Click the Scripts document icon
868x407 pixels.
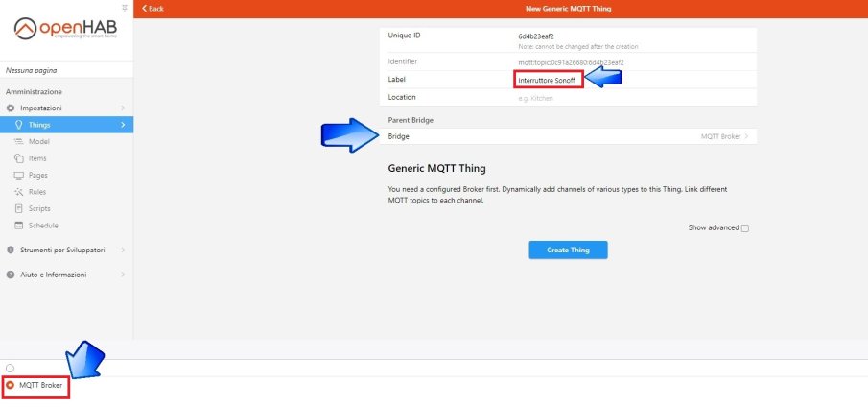18,208
